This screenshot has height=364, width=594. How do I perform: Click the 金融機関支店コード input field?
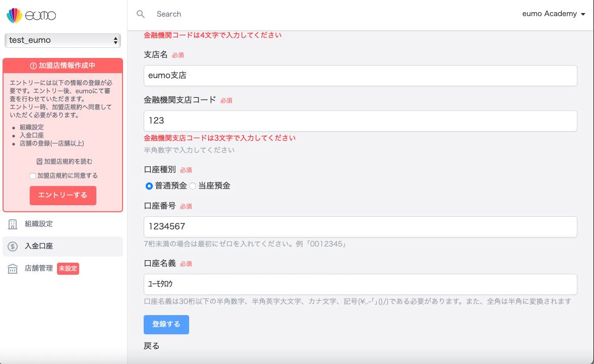[360, 121]
